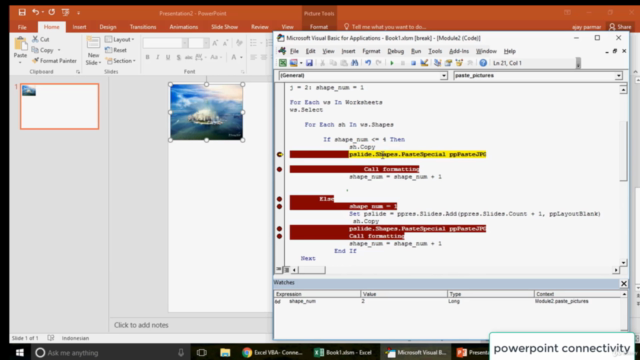Click Save icon in VBA editor toolbar

309,63
